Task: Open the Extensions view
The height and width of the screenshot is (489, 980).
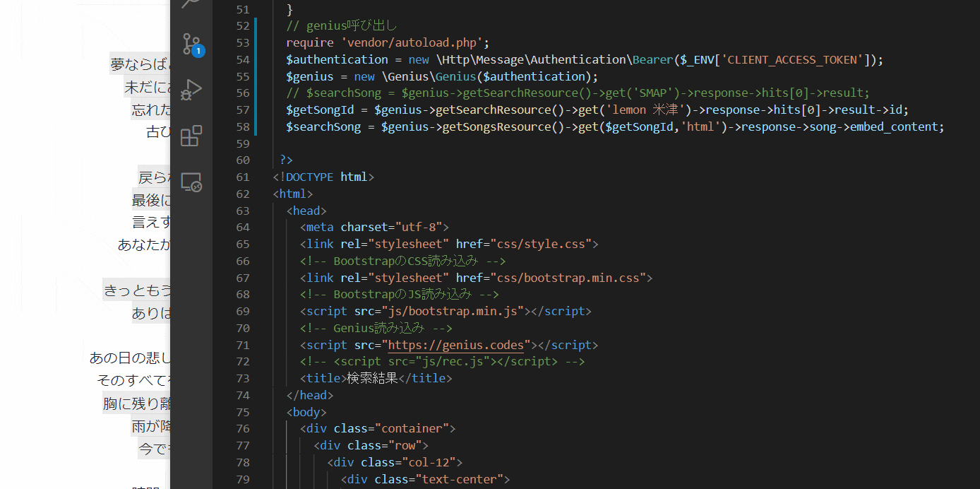Action: (191, 136)
